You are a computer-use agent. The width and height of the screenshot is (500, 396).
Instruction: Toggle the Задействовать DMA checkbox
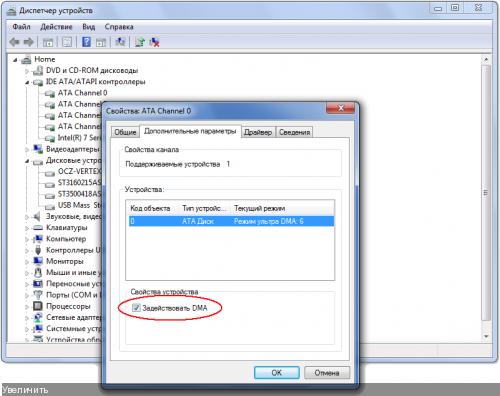[136, 308]
